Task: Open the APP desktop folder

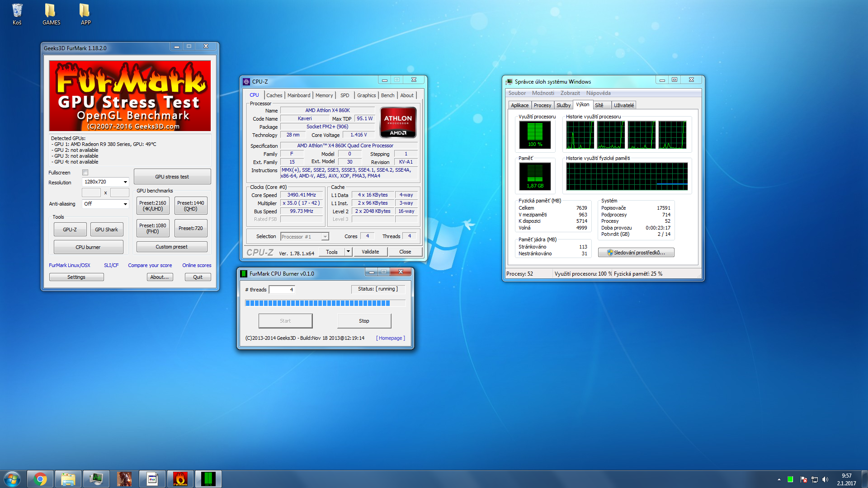Action: (85, 14)
